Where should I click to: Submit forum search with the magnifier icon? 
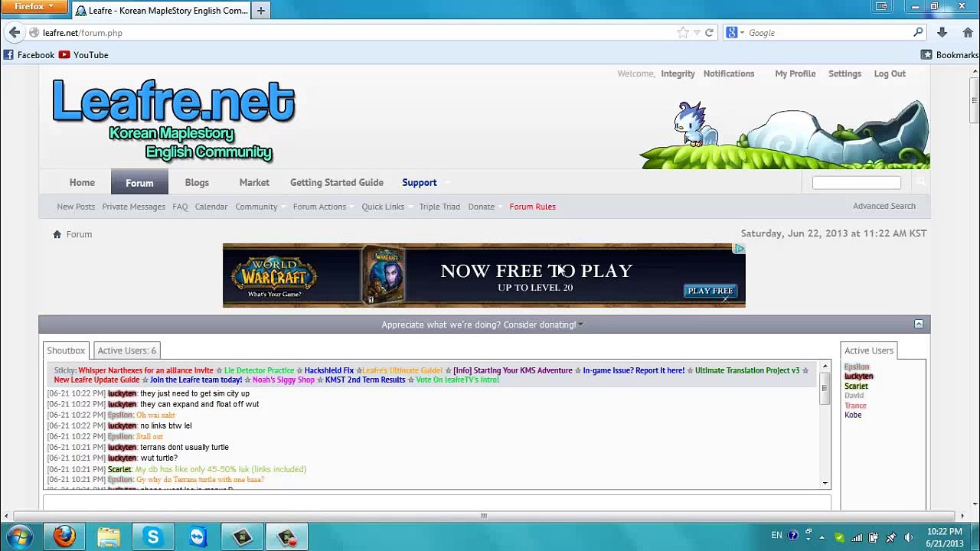tap(920, 182)
